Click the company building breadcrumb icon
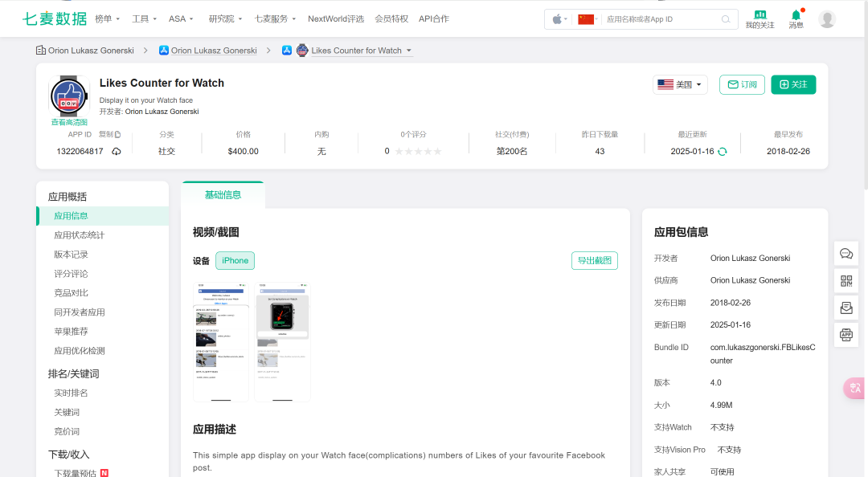The image size is (868, 477). (41, 51)
